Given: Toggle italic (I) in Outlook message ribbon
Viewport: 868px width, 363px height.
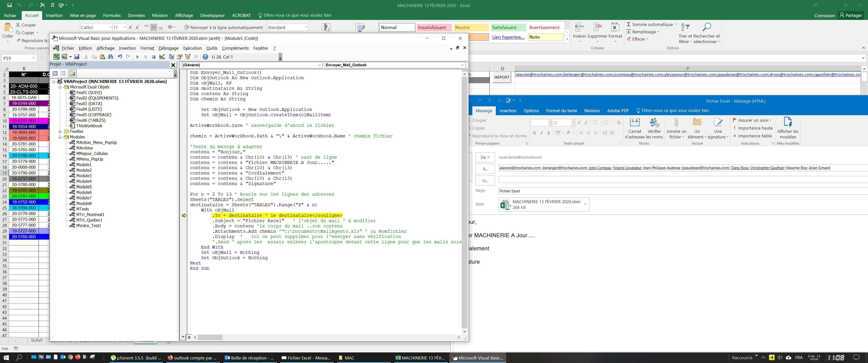Looking at the screenshot, I should [541, 133].
